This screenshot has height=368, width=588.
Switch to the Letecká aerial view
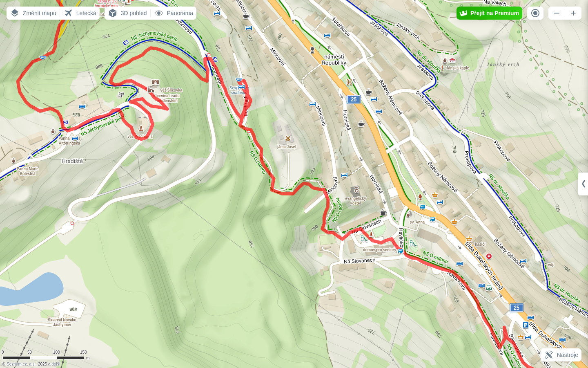tap(80, 13)
